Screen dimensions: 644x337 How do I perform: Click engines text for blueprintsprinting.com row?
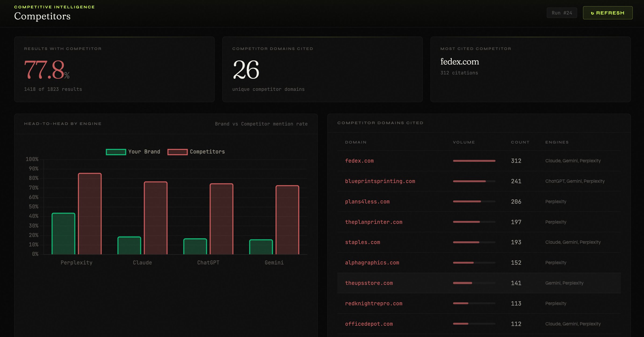click(575, 181)
